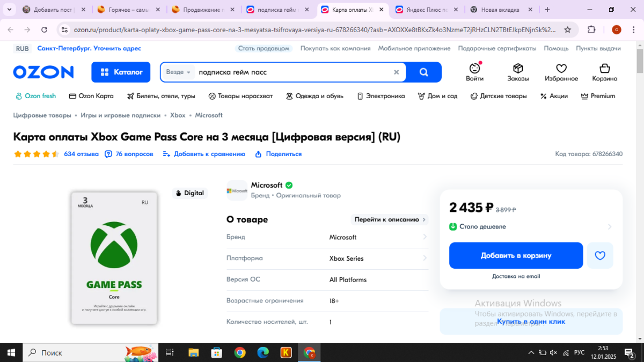Open the 76 вопросов link
Screen dimensions: 644x362
tap(129, 154)
